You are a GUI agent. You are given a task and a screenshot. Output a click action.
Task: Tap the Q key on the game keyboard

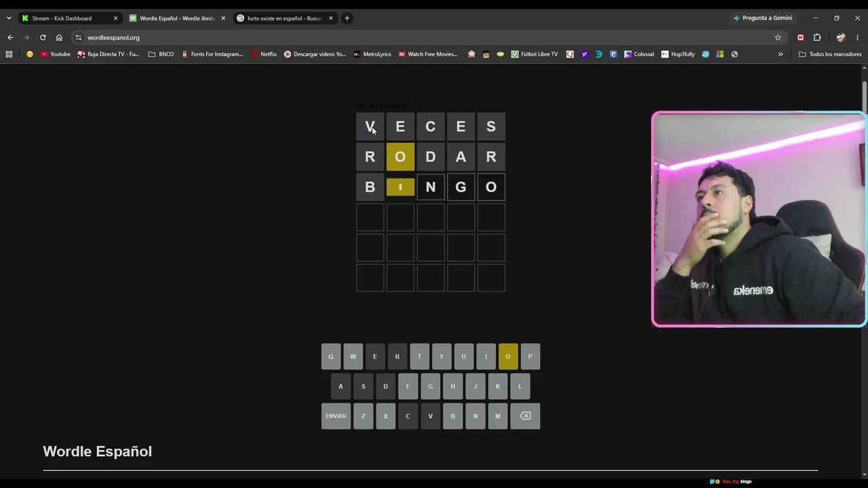(331, 357)
